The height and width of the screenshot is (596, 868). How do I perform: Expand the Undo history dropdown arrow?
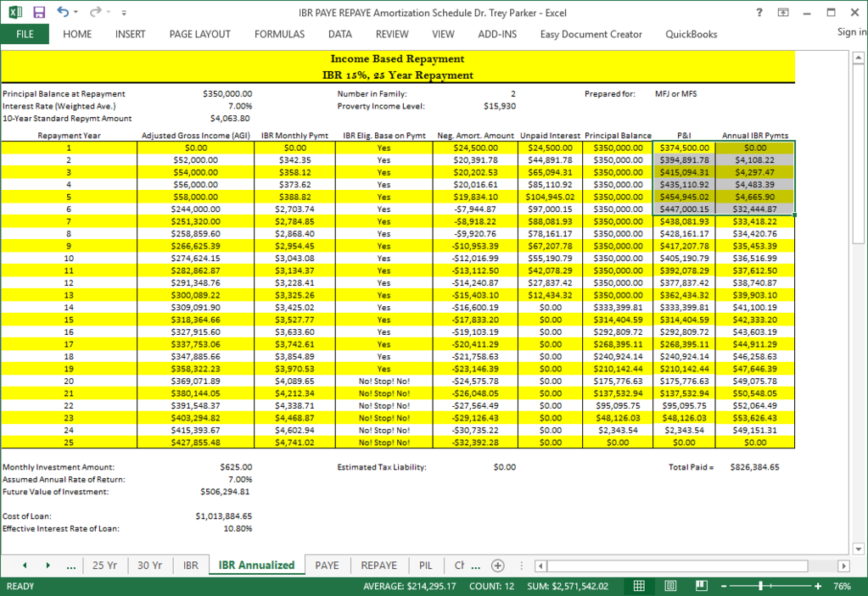click(76, 12)
